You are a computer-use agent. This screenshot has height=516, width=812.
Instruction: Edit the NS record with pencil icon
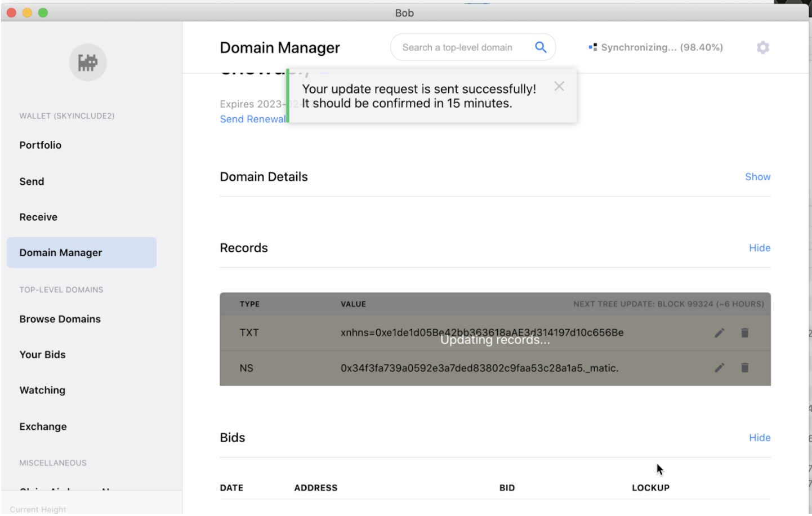point(719,368)
